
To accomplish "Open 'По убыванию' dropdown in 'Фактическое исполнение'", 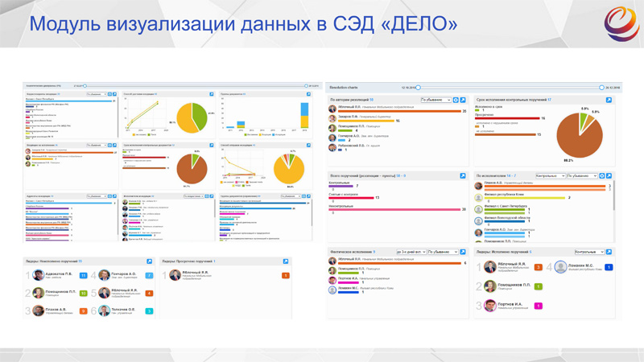I will tap(443, 252).
